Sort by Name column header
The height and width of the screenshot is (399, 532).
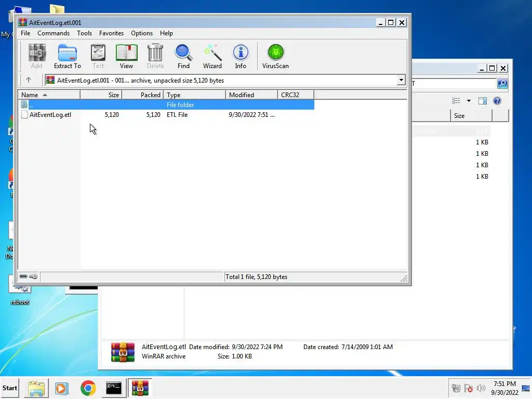49,95
